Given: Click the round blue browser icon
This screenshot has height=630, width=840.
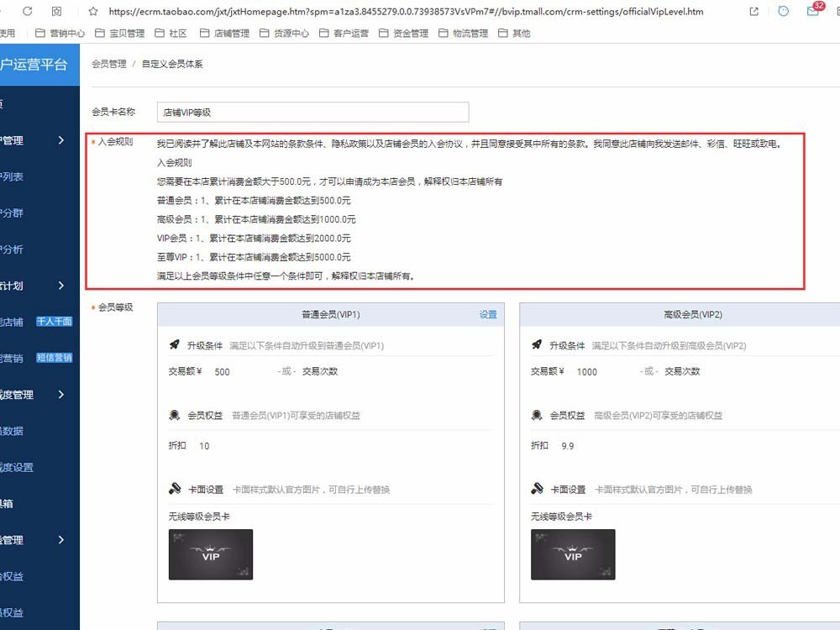Looking at the screenshot, I should point(783,11).
